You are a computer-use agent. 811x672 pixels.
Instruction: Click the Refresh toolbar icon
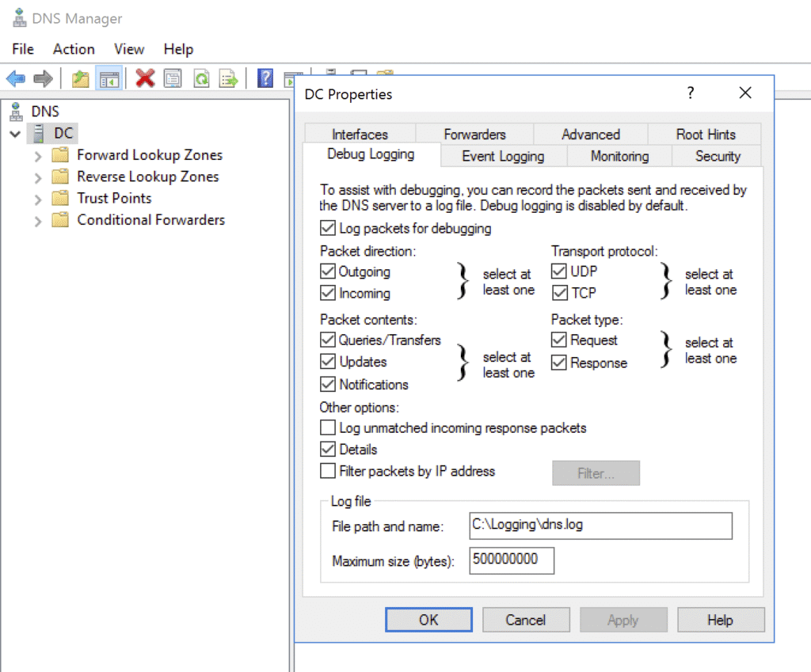pyautogui.click(x=201, y=78)
